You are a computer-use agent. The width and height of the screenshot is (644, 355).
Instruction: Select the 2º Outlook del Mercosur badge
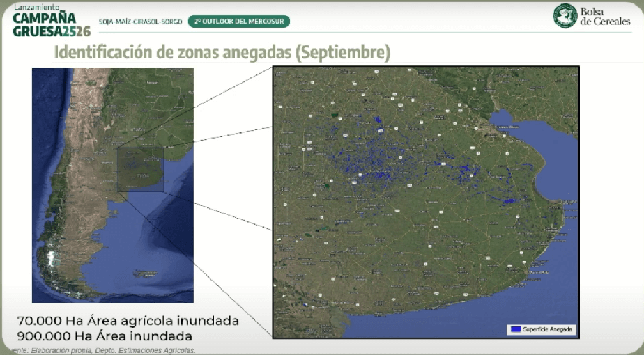point(238,22)
